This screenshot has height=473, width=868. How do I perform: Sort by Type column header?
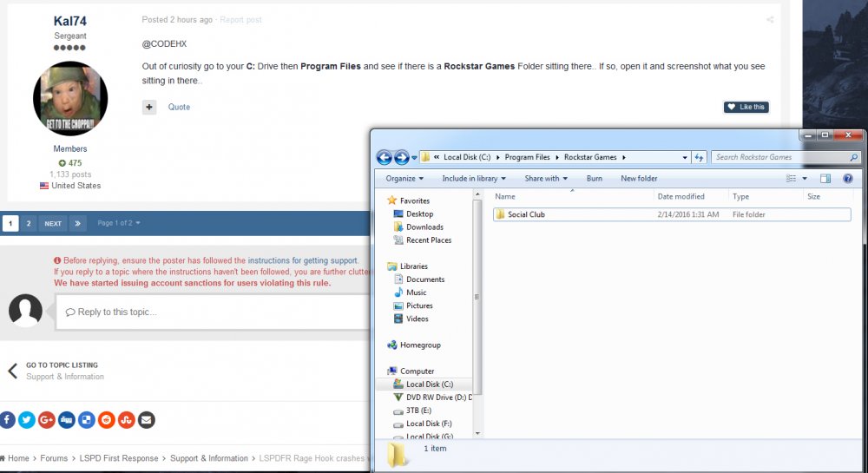[x=740, y=196]
